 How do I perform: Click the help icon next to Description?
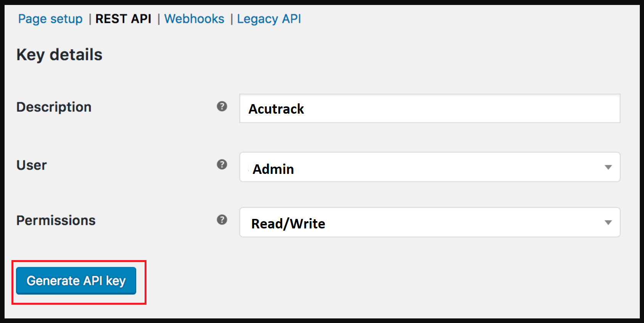point(222,106)
